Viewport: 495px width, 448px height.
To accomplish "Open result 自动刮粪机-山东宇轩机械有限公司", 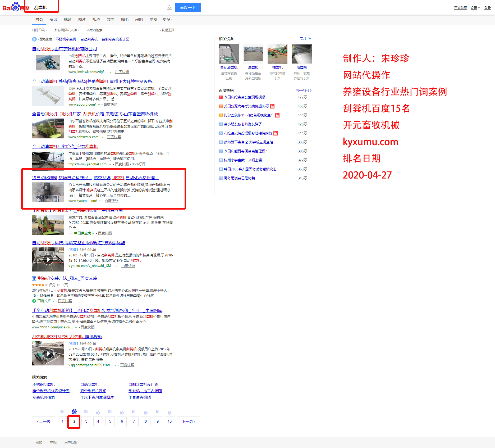I will pyautogui.click(x=65, y=49).
